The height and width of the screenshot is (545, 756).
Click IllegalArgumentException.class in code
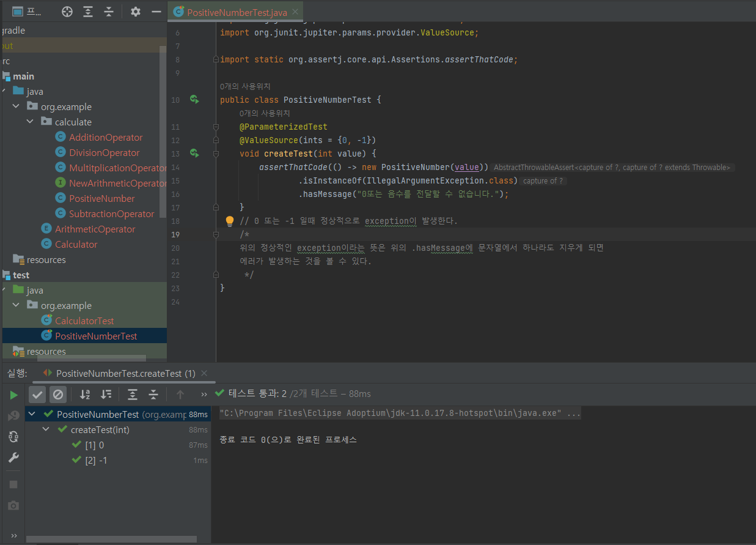(x=441, y=180)
